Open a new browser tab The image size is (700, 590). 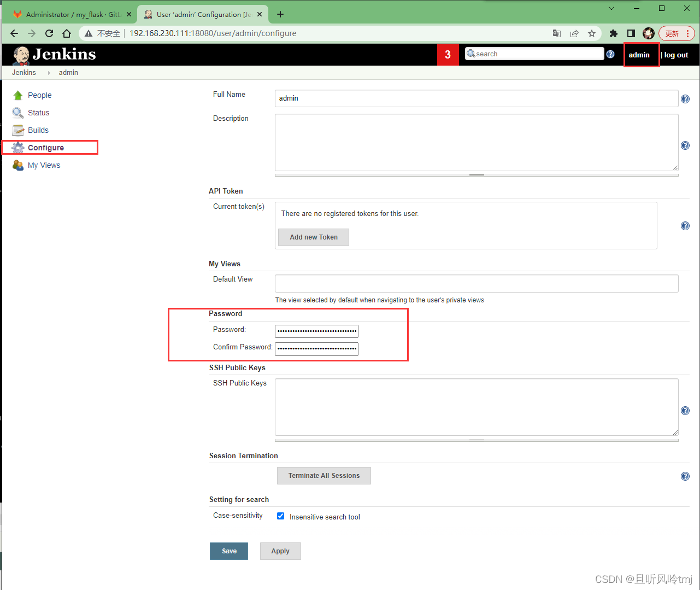(280, 14)
